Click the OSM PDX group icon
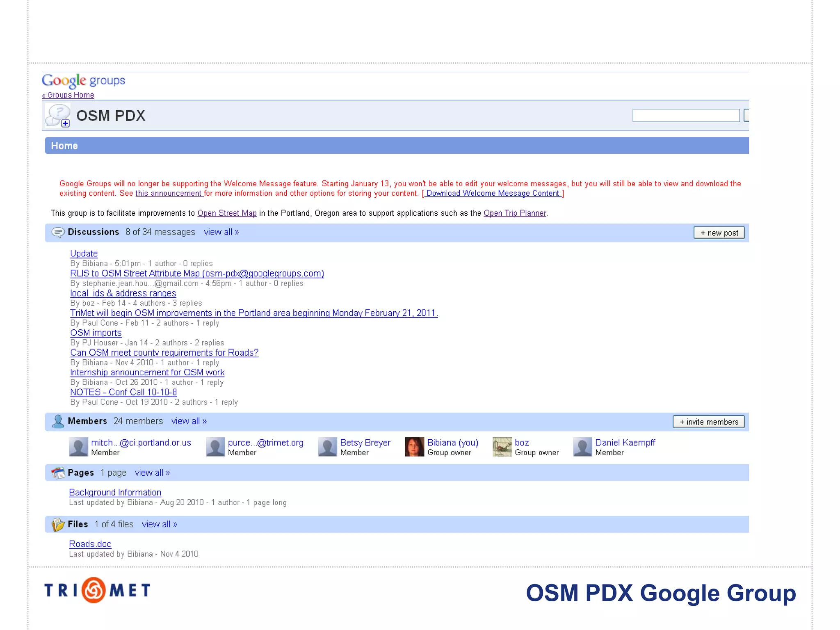The height and width of the screenshot is (630, 840). click(58, 116)
